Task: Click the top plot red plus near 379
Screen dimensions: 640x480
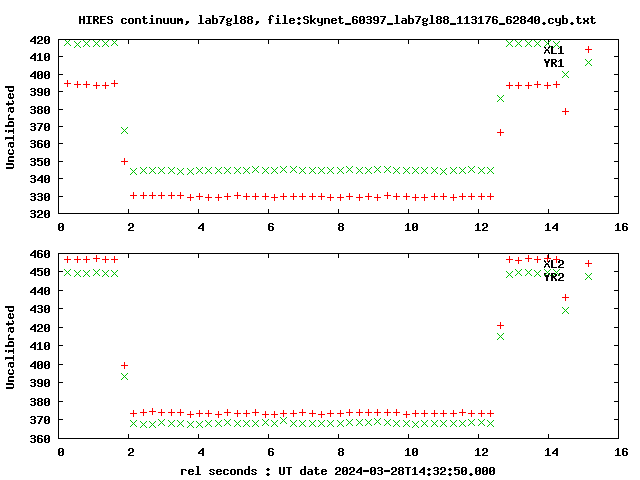Action: (565, 111)
